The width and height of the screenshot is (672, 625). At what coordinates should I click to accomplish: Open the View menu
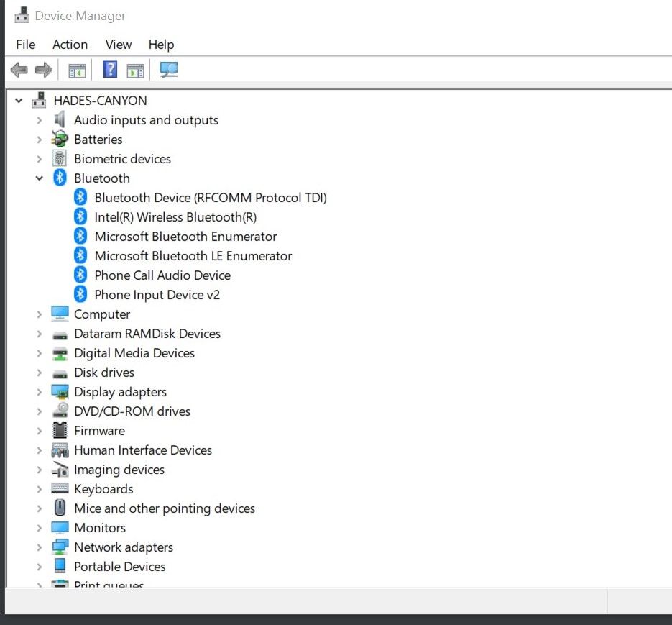(119, 45)
